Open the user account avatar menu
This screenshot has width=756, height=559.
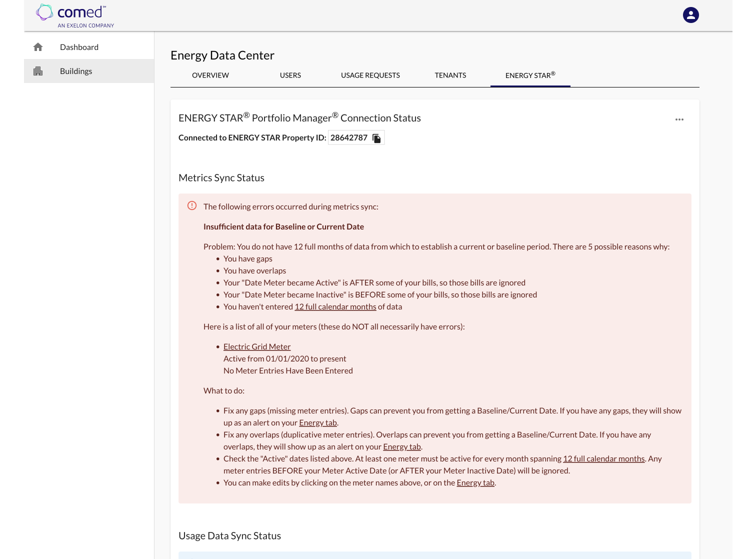click(x=690, y=15)
